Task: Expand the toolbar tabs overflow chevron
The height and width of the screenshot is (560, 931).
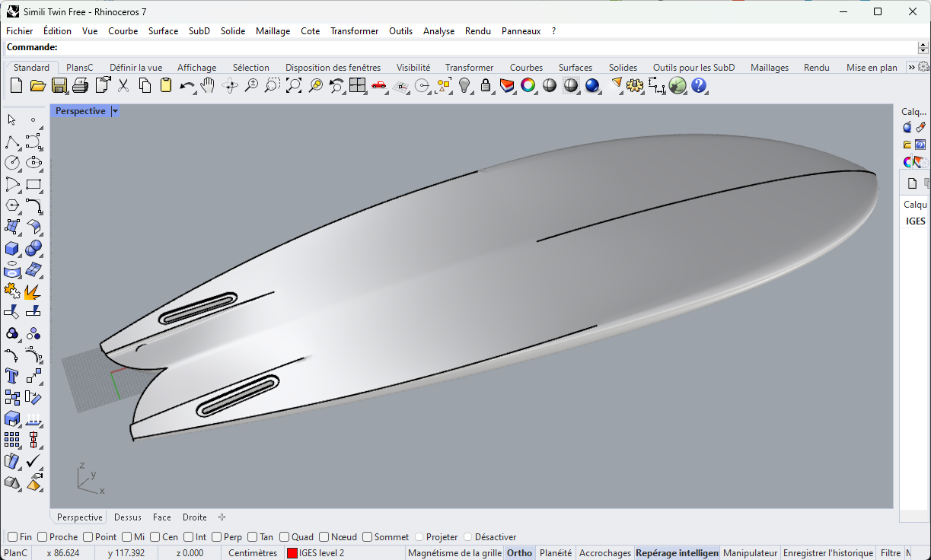Action: click(912, 68)
